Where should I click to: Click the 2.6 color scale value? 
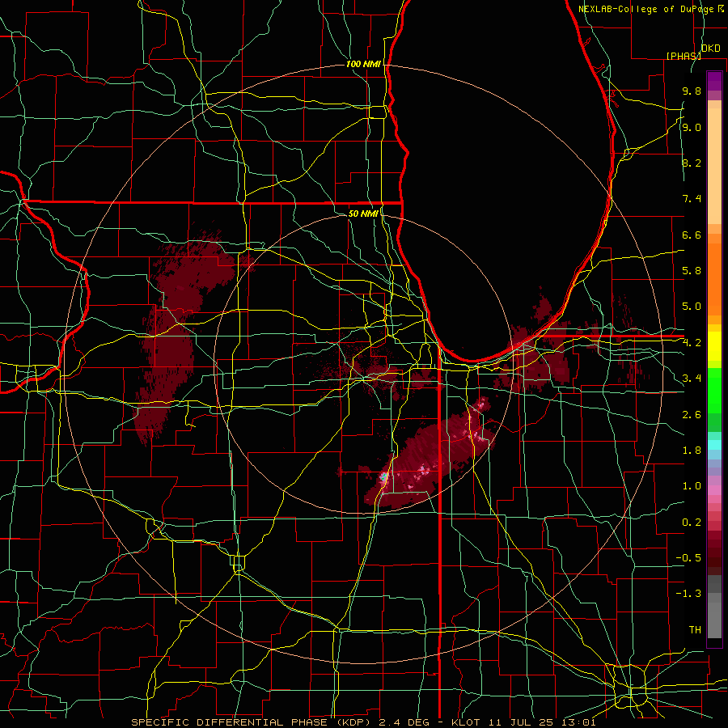point(692,415)
